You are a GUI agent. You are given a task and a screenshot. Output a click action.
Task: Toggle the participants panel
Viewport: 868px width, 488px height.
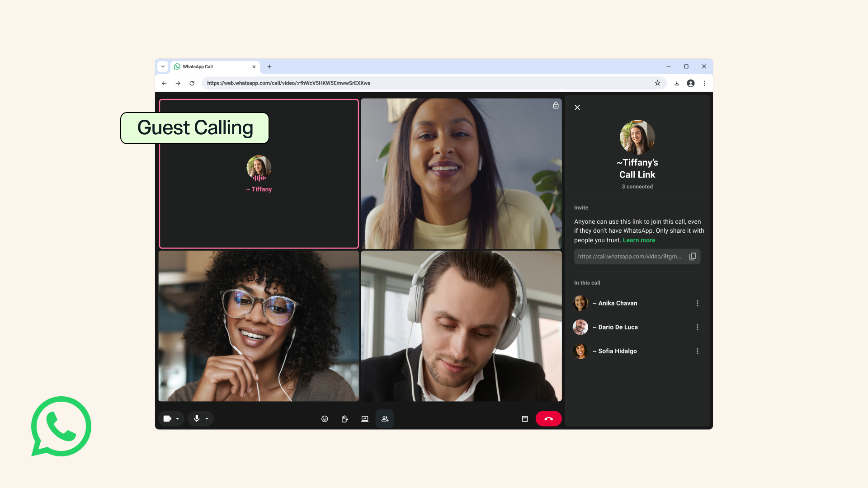(x=385, y=419)
